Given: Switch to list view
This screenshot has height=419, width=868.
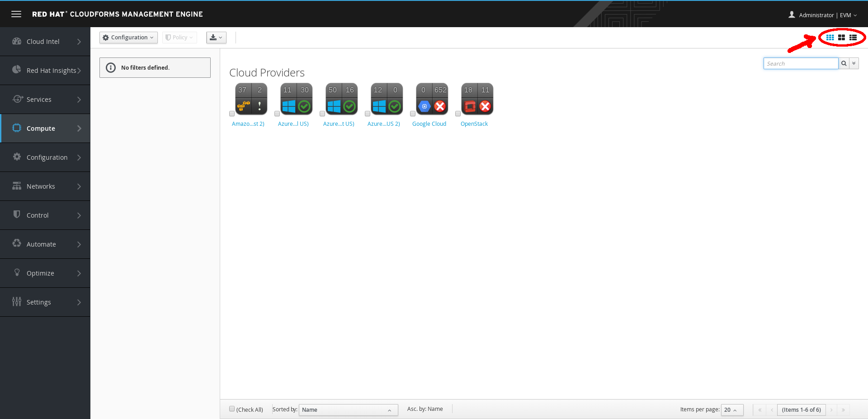Looking at the screenshot, I should point(853,38).
